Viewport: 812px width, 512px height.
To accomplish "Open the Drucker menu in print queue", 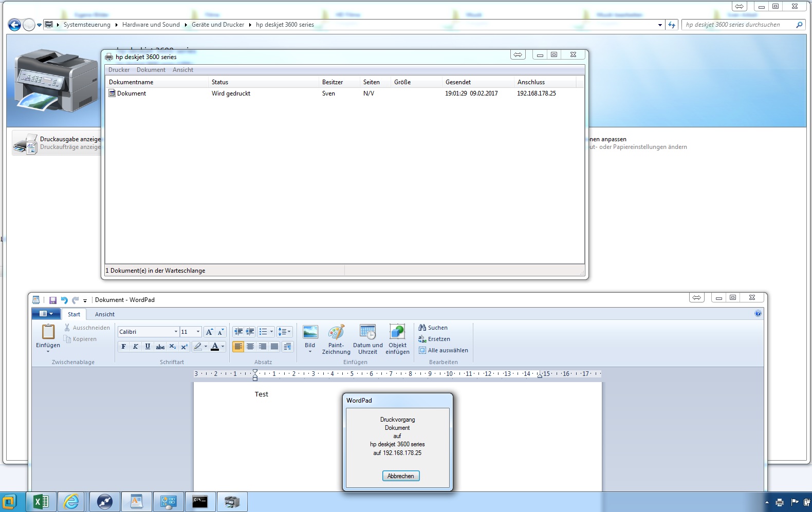I will click(x=119, y=70).
